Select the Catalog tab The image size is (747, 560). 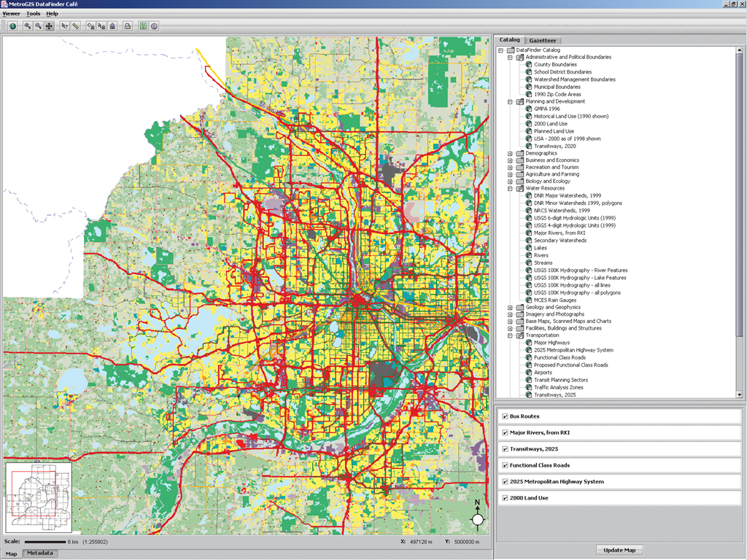509,40
